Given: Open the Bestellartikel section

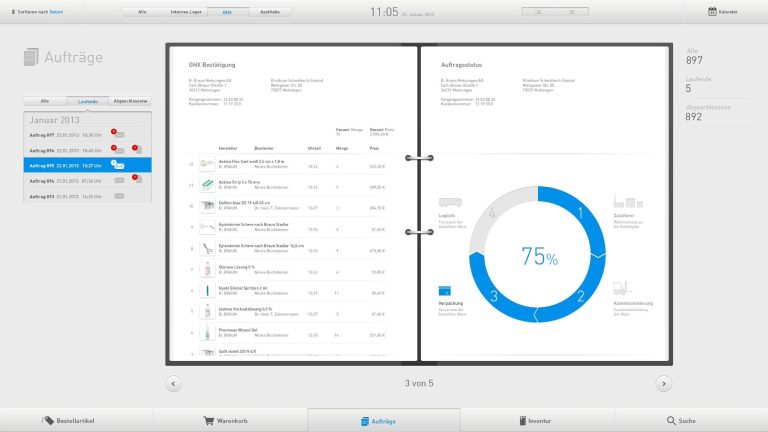Looking at the screenshot, I should coord(76,421).
